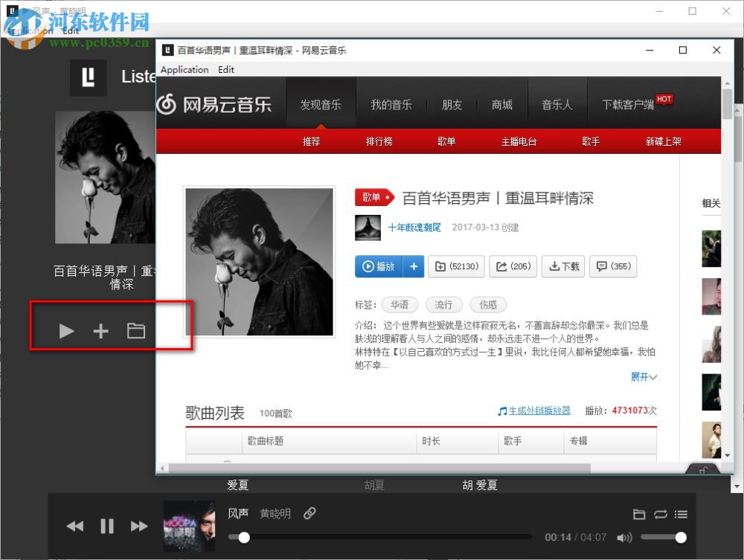Open playlist comments via the (355) icon

point(613,266)
